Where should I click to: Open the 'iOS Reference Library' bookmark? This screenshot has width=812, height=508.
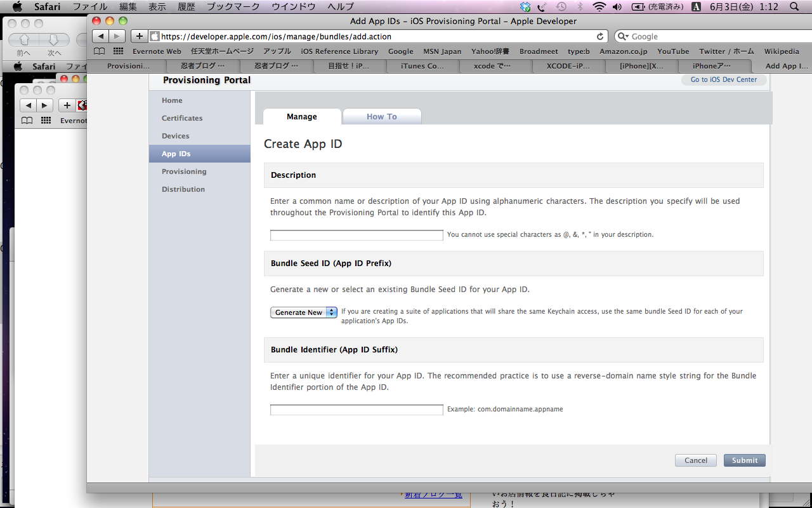coord(339,51)
